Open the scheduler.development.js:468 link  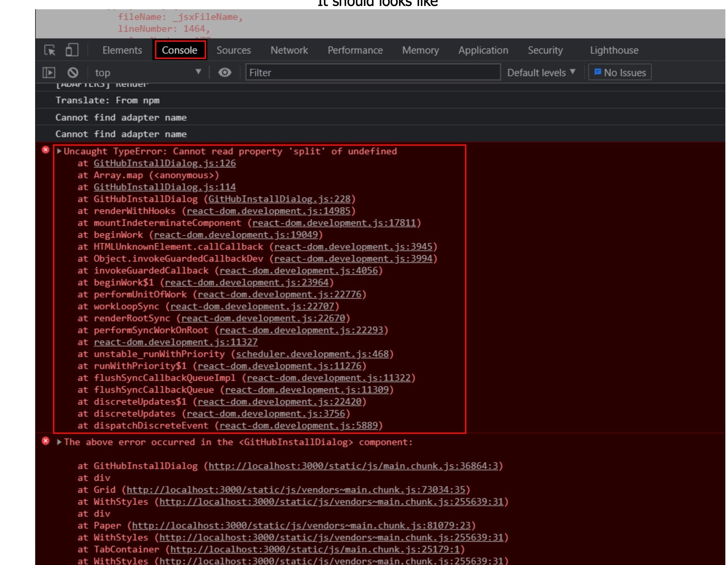coord(312,354)
